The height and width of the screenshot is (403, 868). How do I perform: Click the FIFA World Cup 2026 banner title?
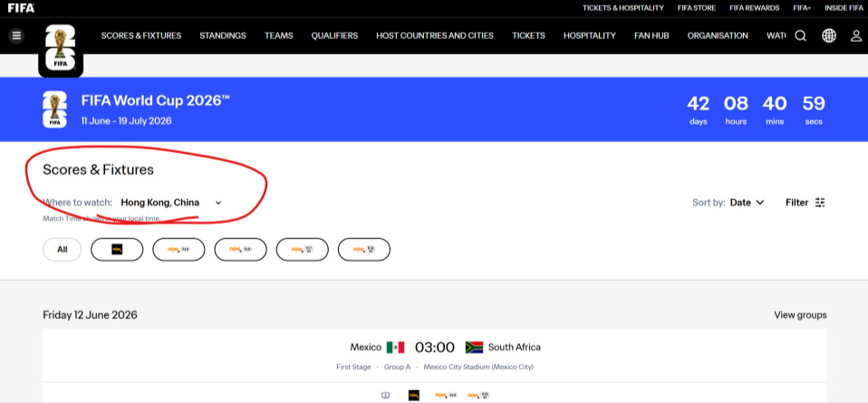click(x=156, y=101)
